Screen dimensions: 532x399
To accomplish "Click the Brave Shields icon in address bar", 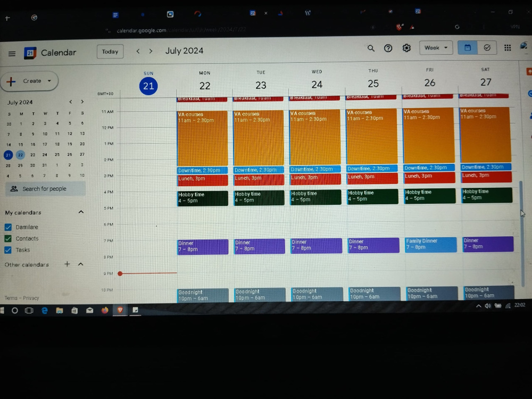I will point(400,27).
